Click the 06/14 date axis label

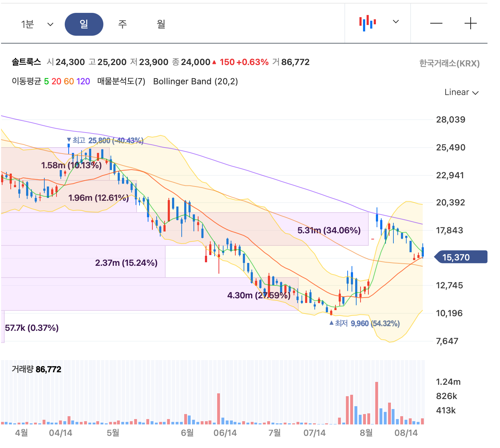[225, 433]
